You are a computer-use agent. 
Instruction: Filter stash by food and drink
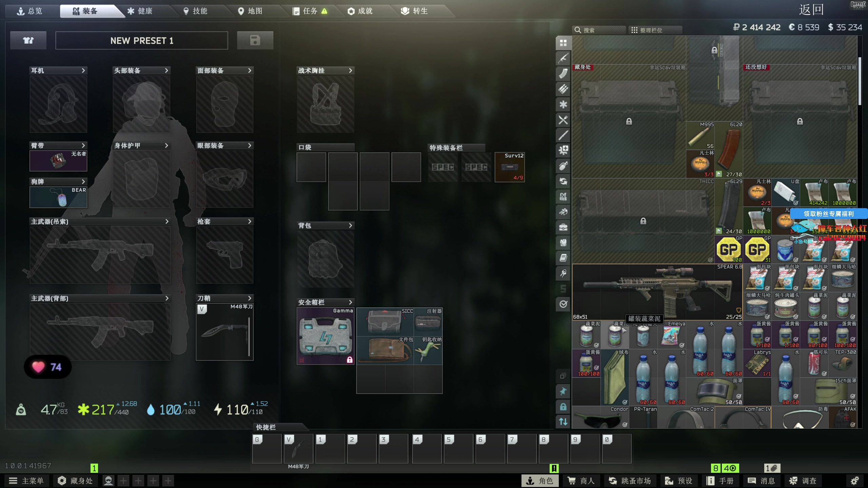[x=563, y=120]
